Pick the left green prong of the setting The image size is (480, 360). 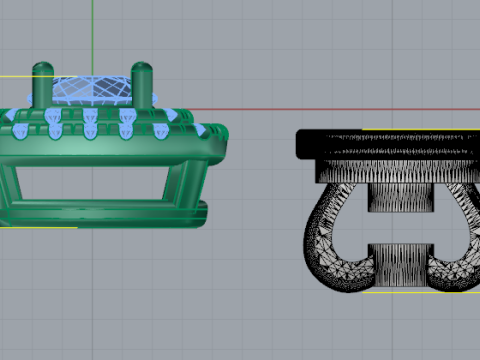click(x=43, y=85)
